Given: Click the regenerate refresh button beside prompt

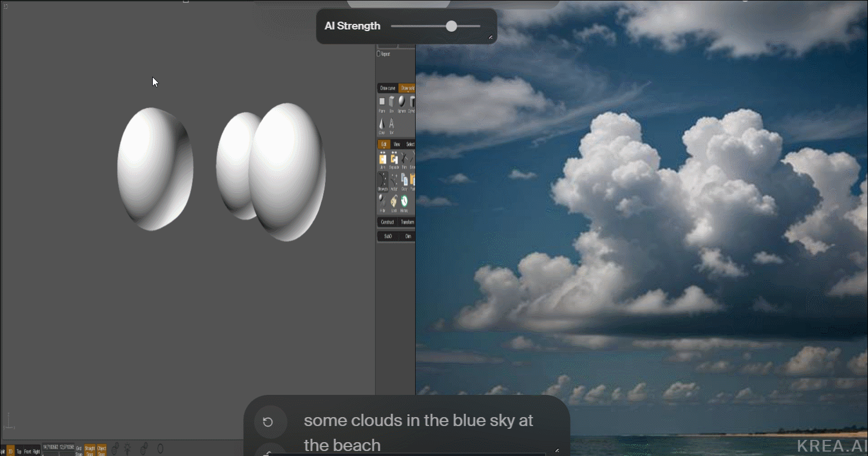Looking at the screenshot, I should coord(268,422).
